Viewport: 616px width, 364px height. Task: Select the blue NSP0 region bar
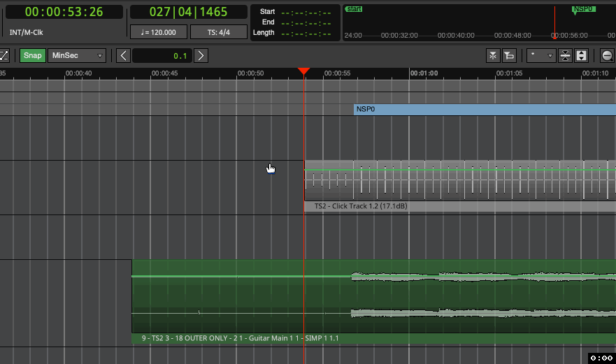[x=484, y=110]
